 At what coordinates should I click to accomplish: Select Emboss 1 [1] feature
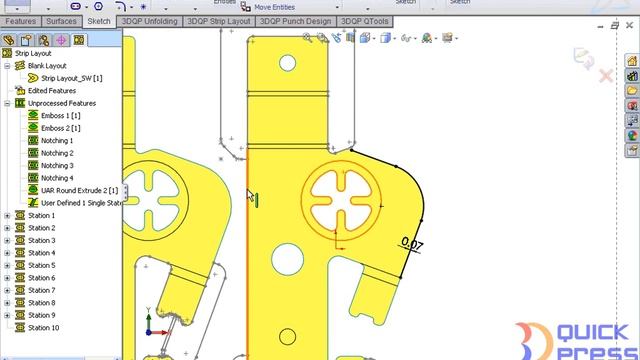click(54, 116)
